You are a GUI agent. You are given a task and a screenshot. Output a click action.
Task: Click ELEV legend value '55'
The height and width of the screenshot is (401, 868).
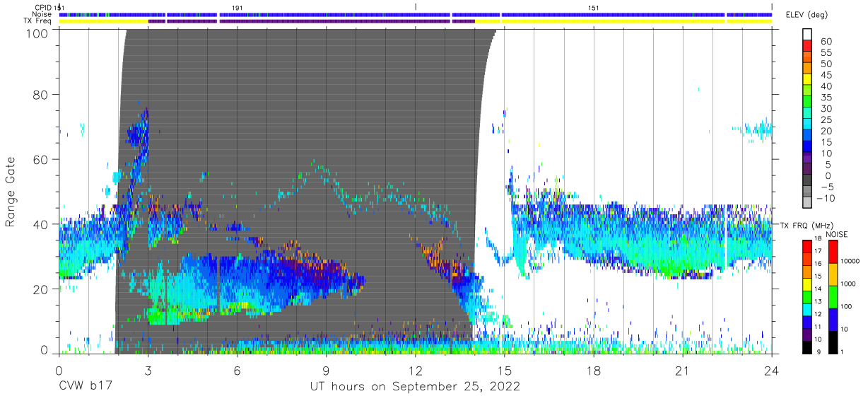pos(826,52)
